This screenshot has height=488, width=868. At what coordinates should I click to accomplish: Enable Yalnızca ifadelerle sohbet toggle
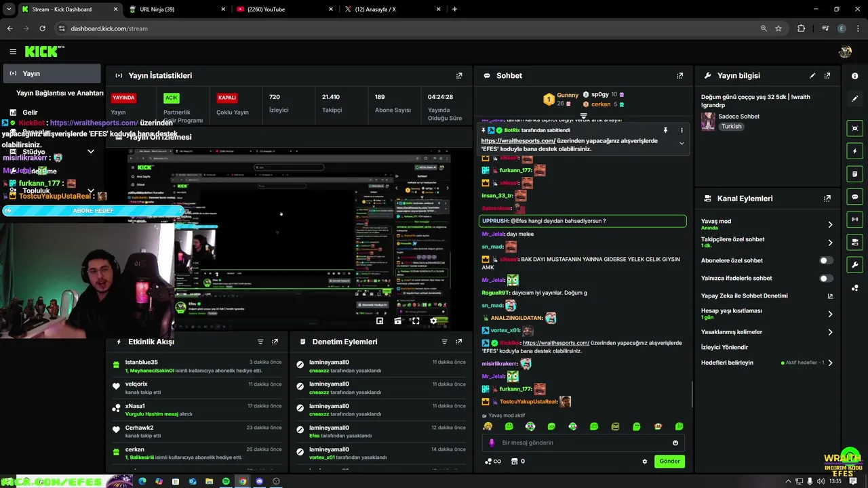826,279
